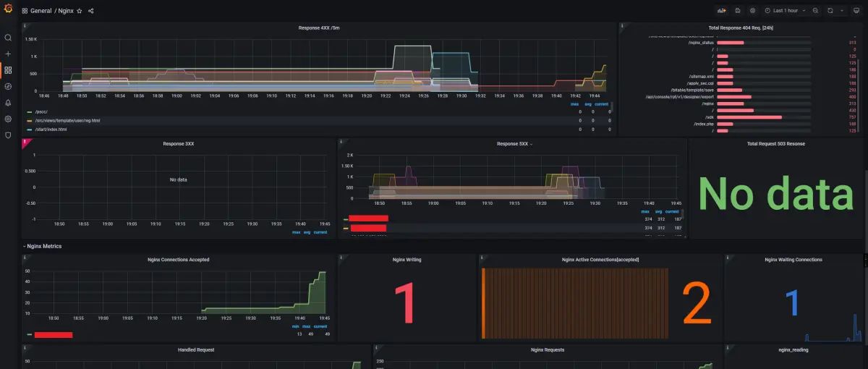The image size is (868, 369).
Task: Collapse the Nginx Metrics row
Action: [42, 246]
